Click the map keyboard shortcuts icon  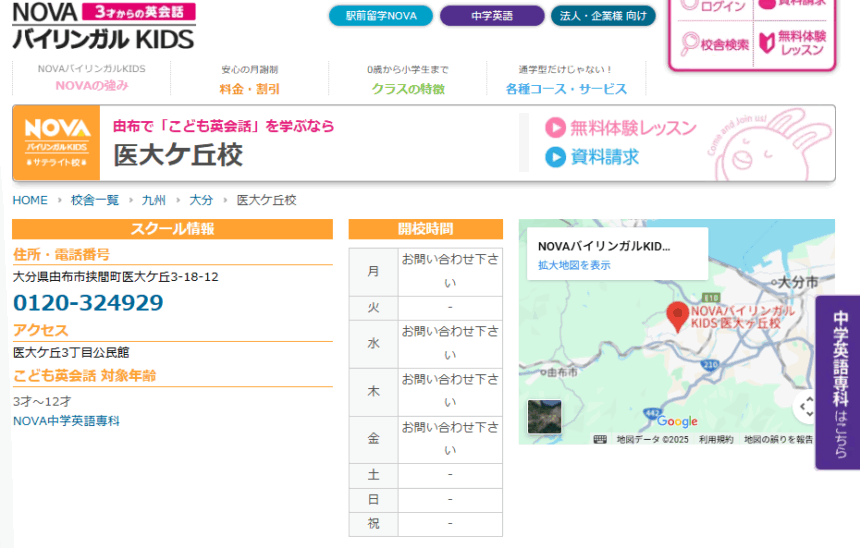600,439
